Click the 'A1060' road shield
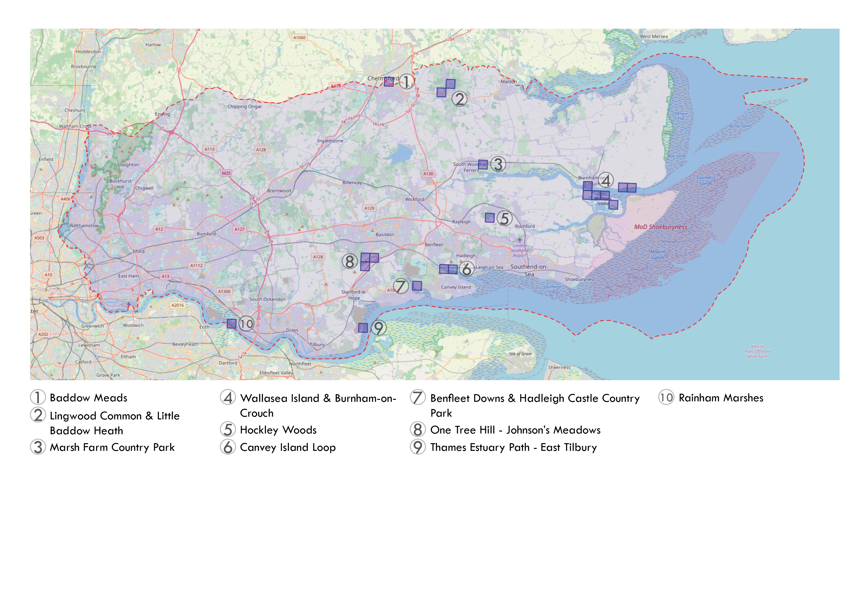Viewport: 868px width, 614px height. [x=299, y=37]
